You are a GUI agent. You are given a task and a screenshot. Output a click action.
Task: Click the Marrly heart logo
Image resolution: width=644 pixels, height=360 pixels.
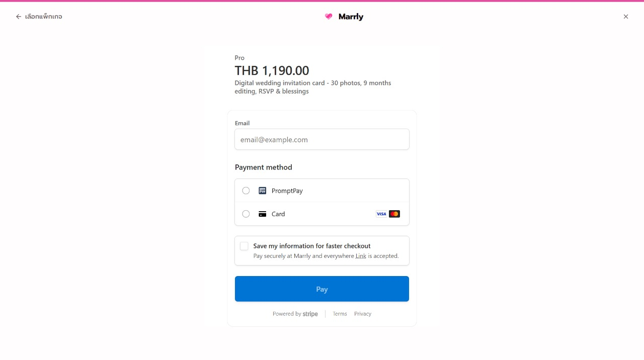pos(329,16)
